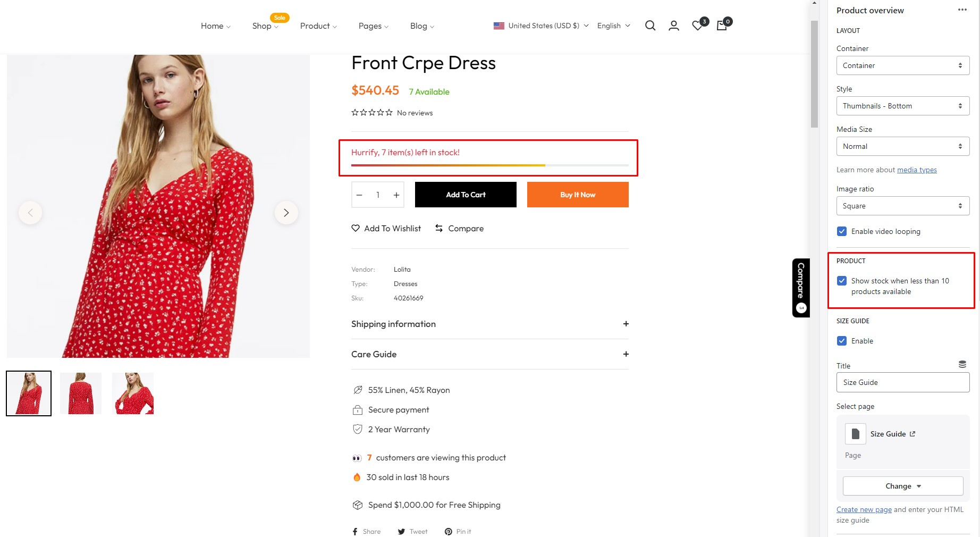Viewport: 980px width, 537px height.
Task: Click the Pin it share icon
Action: pos(458,532)
